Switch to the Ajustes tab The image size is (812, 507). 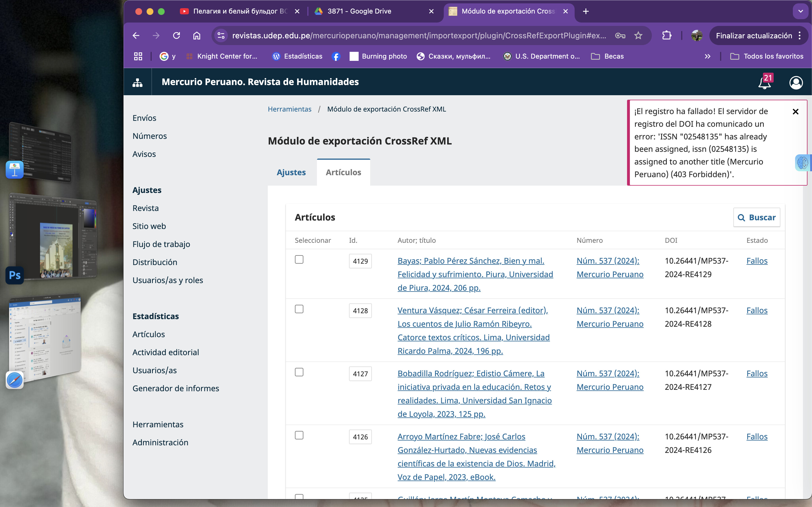point(291,172)
